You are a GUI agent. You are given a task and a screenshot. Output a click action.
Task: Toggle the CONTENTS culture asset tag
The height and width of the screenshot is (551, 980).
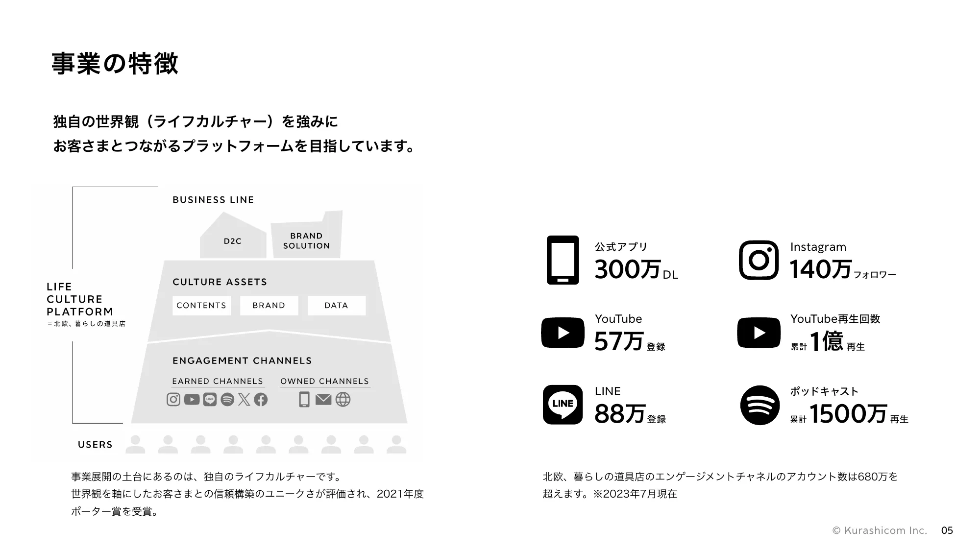pos(201,306)
